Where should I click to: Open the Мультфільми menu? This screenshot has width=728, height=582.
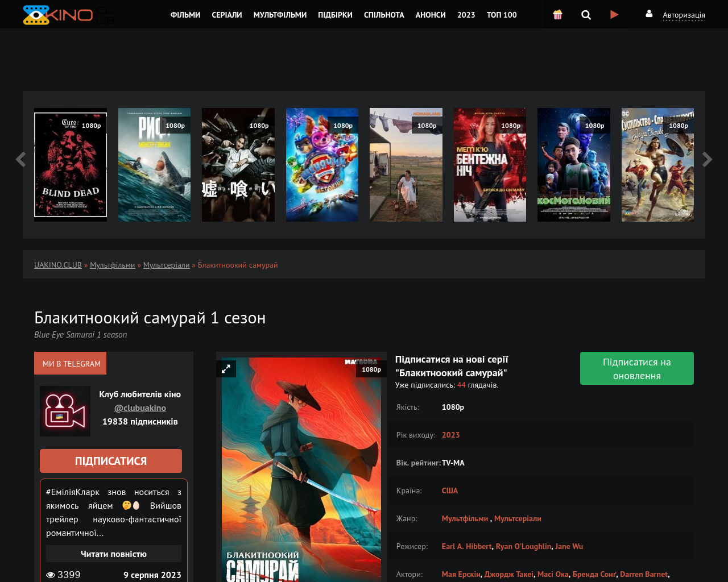280,15
